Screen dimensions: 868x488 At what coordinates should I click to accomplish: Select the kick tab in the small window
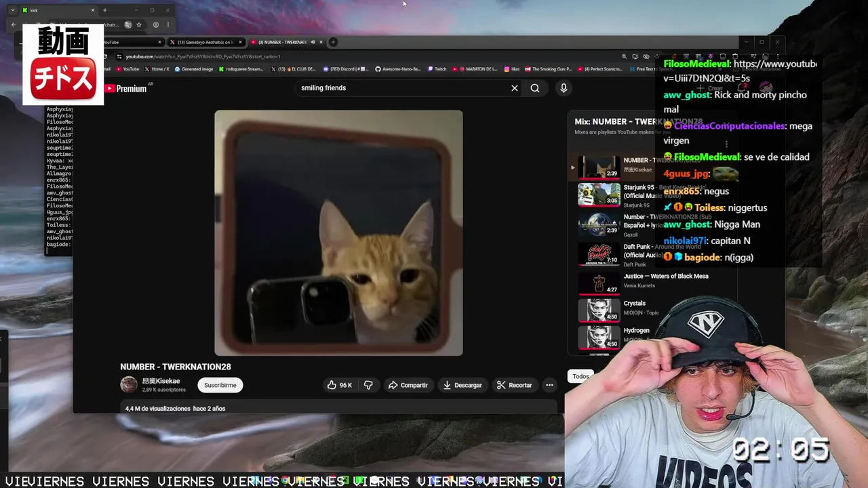coord(58,10)
